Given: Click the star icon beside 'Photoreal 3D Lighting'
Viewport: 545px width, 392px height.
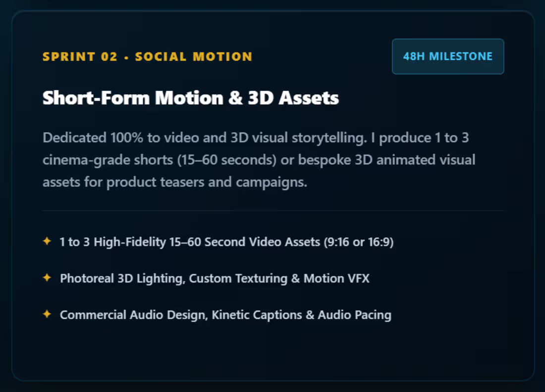Looking at the screenshot, I should [47, 278].
